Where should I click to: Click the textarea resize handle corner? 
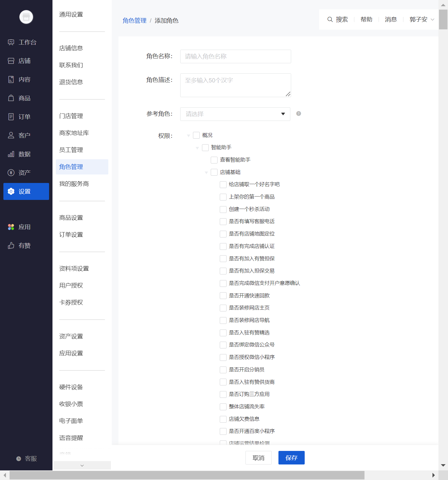(x=288, y=94)
